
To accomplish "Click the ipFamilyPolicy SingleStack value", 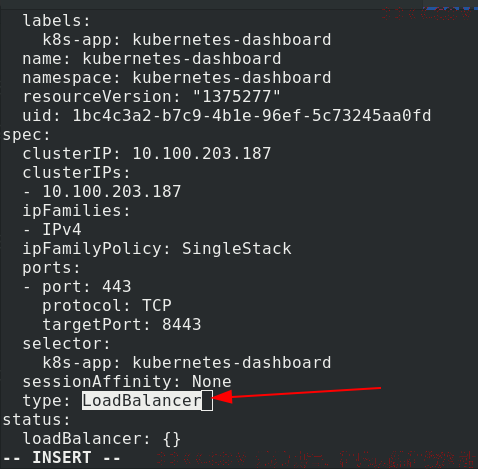I will 236,249.
